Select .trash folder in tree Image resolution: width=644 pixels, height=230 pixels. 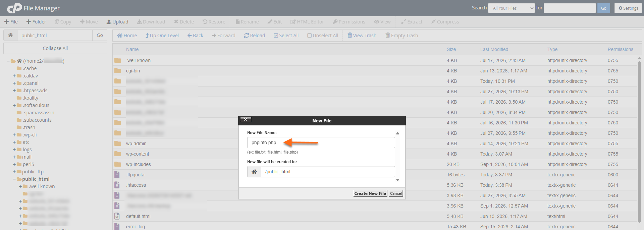pyautogui.click(x=29, y=127)
